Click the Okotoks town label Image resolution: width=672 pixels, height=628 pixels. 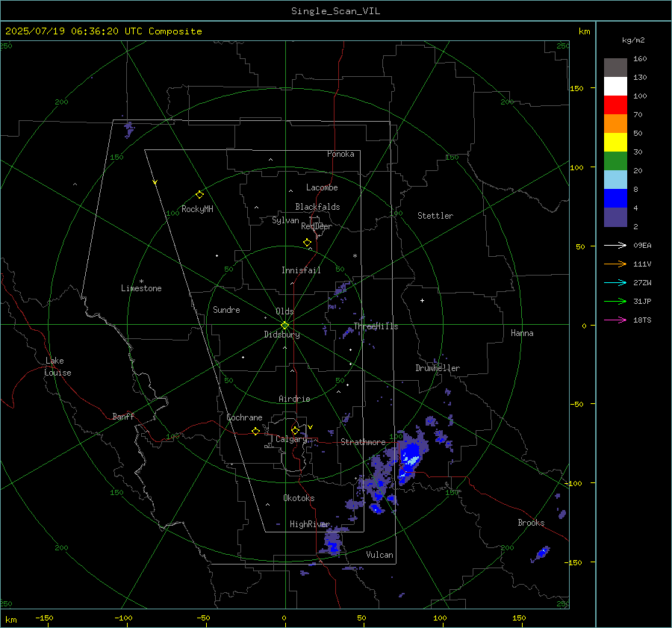(299, 498)
